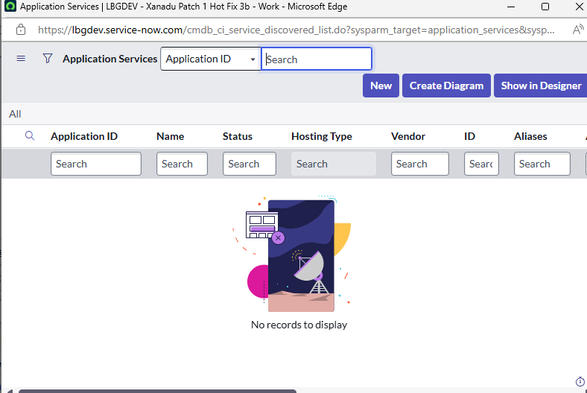Click the Application ID column search box
This screenshot has height=393, width=587.
click(x=96, y=164)
